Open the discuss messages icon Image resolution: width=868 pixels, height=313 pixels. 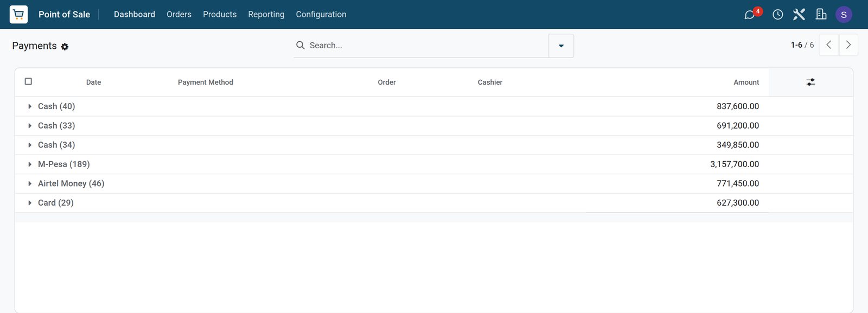750,15
